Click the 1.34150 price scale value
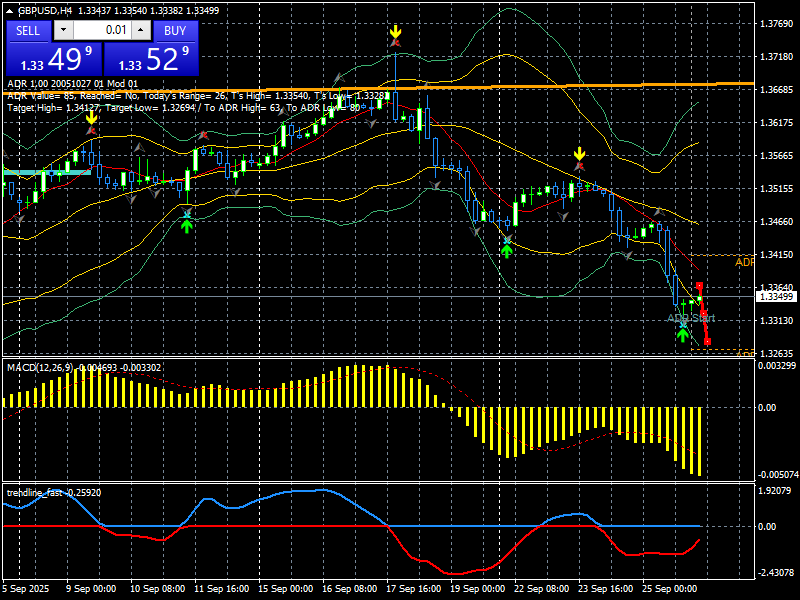Viewport: 800px width, 600px height. [777, 255]
